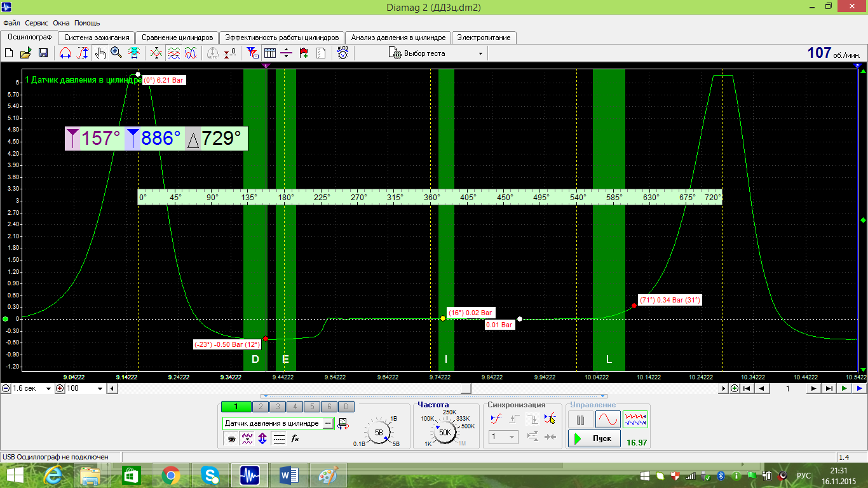
Task: Toggle channel visibility with the eye icon
Action: pyautogui.click(x=231, y=438)
